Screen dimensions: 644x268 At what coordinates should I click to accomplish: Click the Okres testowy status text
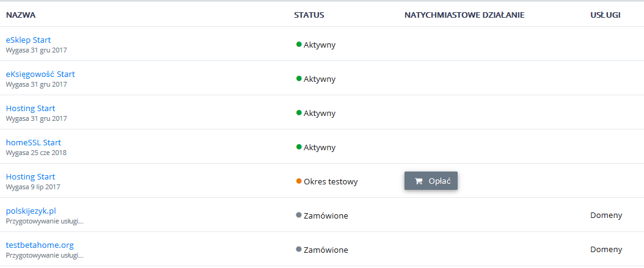[331, 181]
